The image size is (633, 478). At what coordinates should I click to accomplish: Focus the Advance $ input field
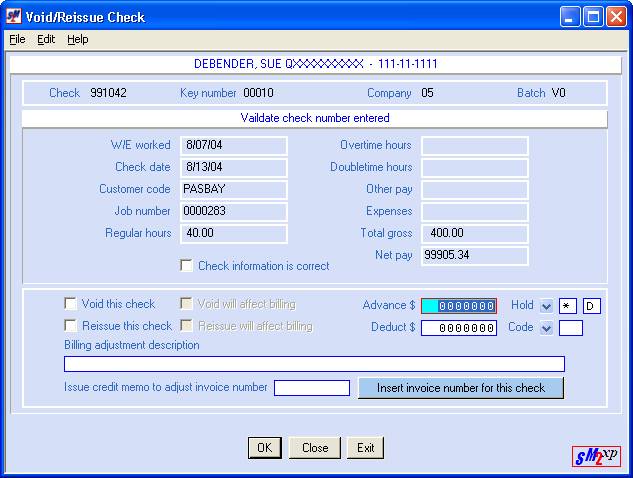click(x=459, y=306)
